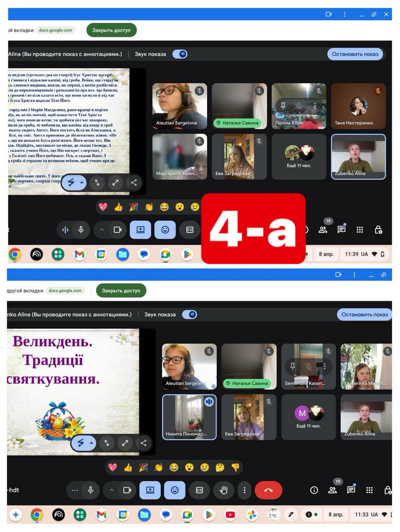The width and height of the screenshot is (400, 532).
Task: Open more options three-dot menu beside raise hand
Action: coord(243,490)
